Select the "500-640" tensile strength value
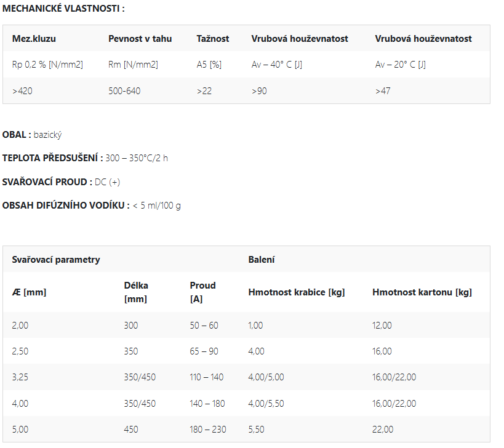This screenshot has height=448, width=504. (x=124, y=91)
